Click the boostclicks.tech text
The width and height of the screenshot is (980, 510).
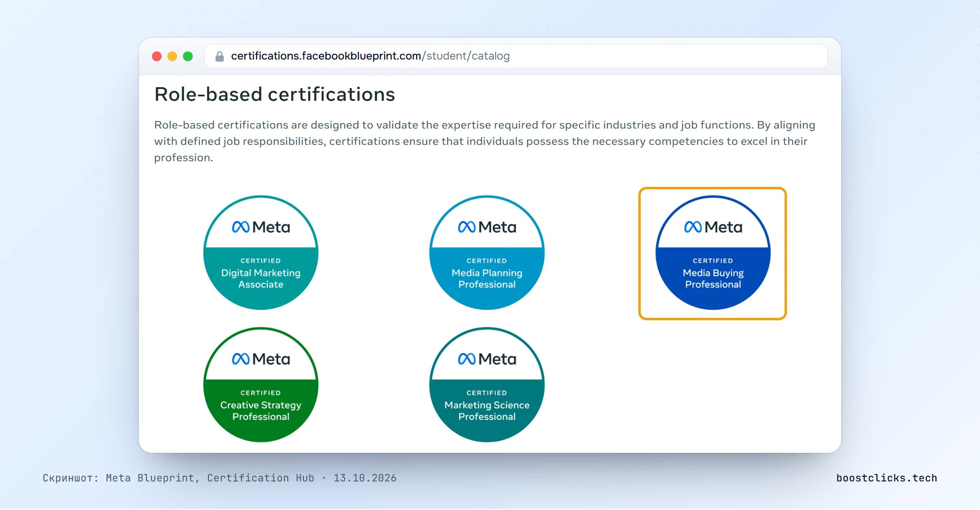click(886, 478)
